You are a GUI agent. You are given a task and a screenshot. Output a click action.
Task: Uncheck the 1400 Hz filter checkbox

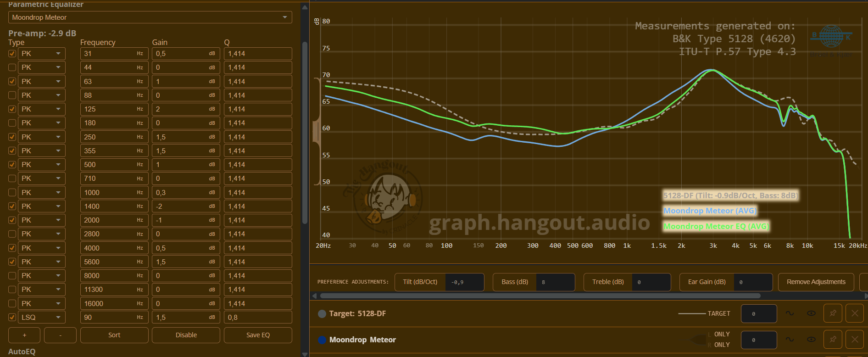point(12,206)
